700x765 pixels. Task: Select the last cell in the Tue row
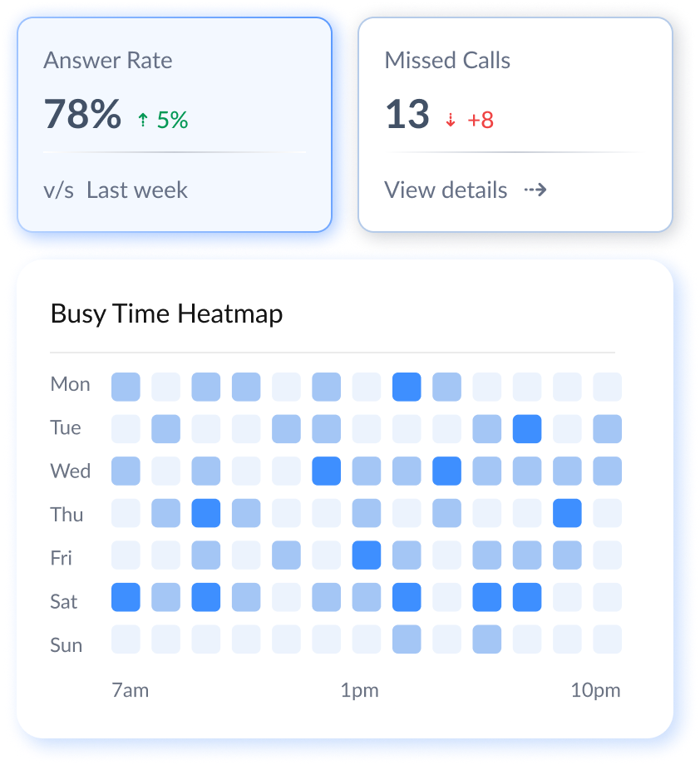pyautogui.click(x=608, y=429)
